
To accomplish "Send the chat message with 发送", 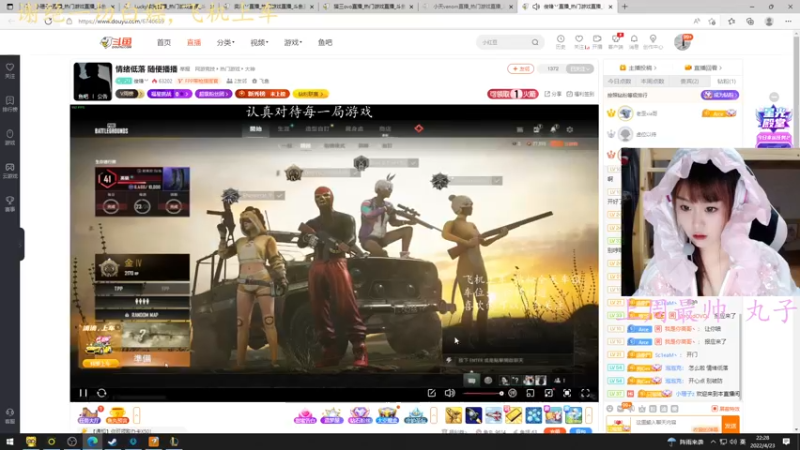I will click(x=731, y=424).
